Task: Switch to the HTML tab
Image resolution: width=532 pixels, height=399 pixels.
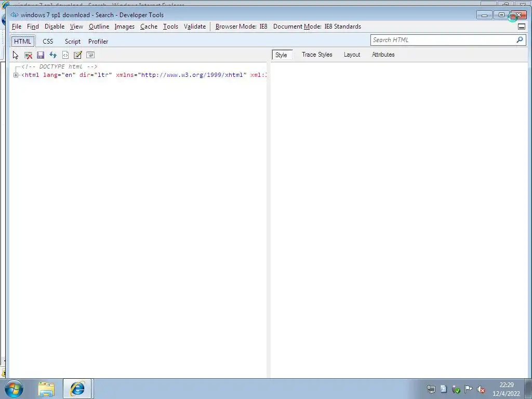Action: (23, 42)
